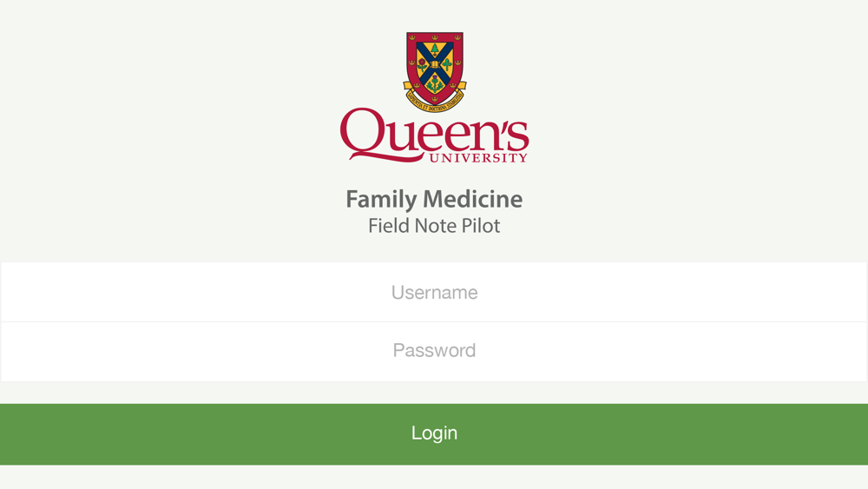Click the red Queen's wordmark logo

coord(435,135)
